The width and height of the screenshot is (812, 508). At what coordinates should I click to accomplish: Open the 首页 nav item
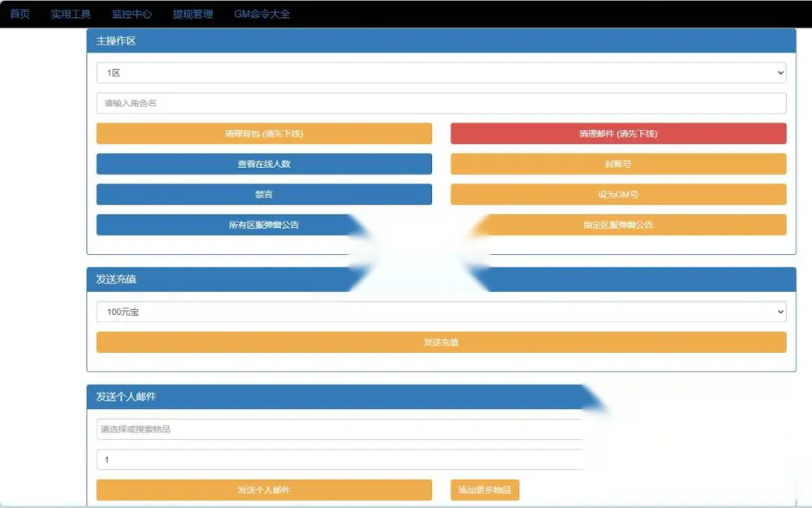point(19,14)
